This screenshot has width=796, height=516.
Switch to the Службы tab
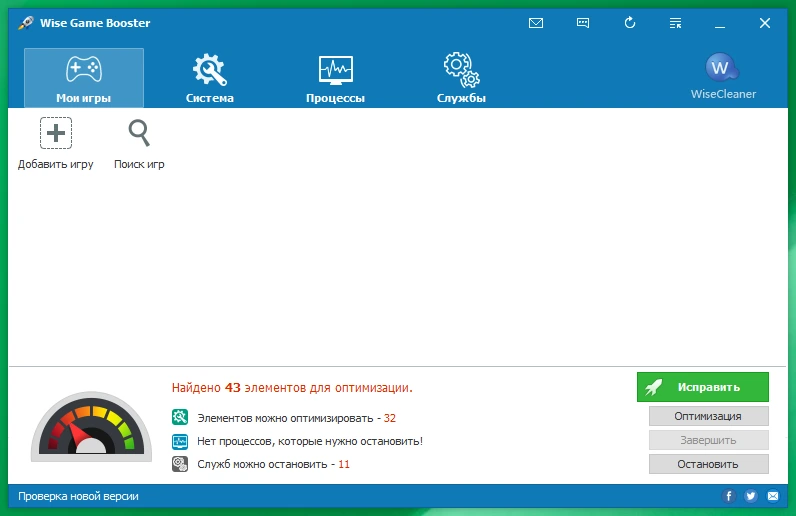click(461, 78)
